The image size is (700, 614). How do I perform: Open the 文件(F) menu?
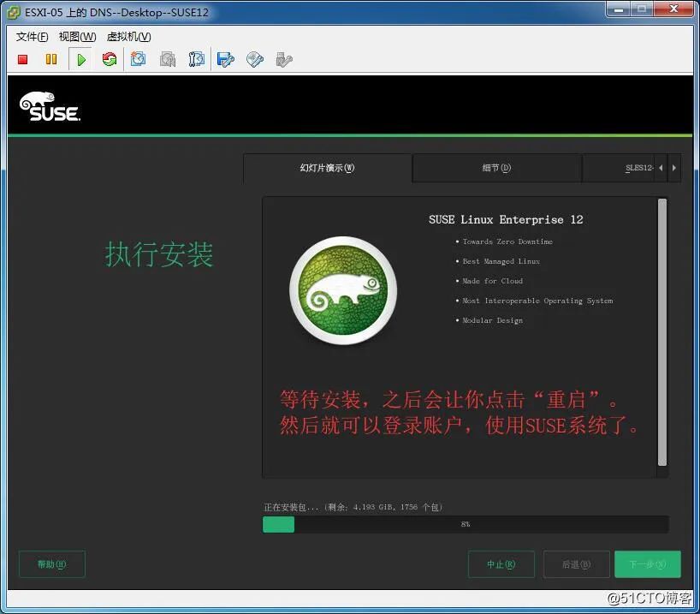click(33, 37)
